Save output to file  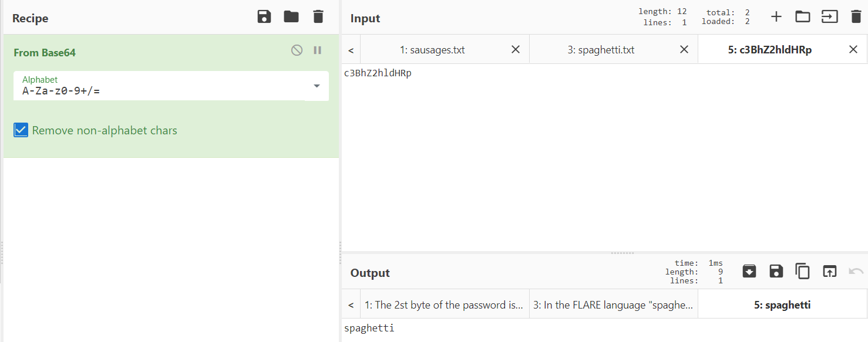click(x=776, y=271)
